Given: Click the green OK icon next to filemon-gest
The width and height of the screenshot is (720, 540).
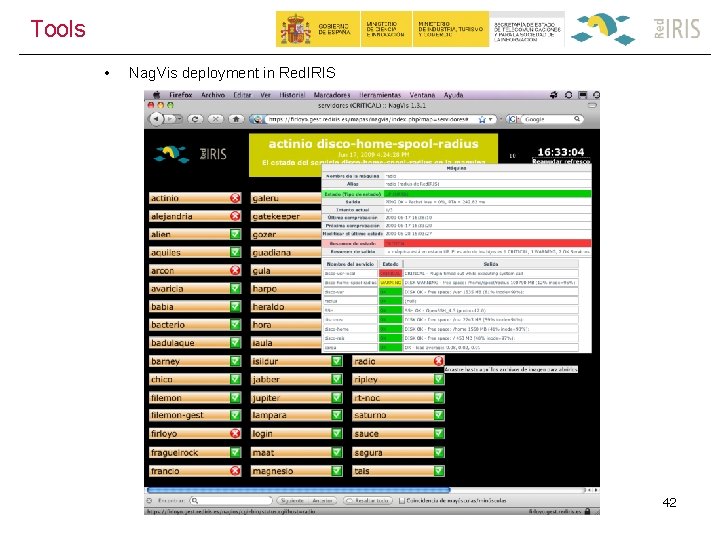Looking at the screenshot, I should coord(235,415).
